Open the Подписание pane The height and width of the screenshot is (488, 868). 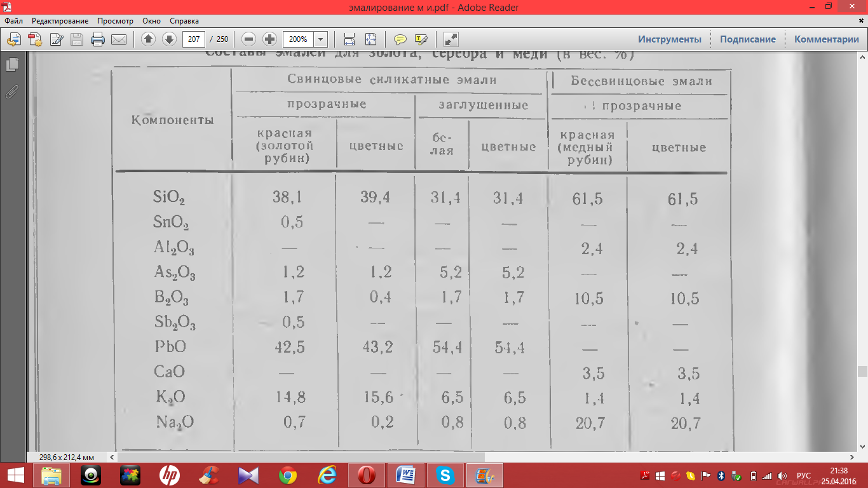(x=748, y=39)
